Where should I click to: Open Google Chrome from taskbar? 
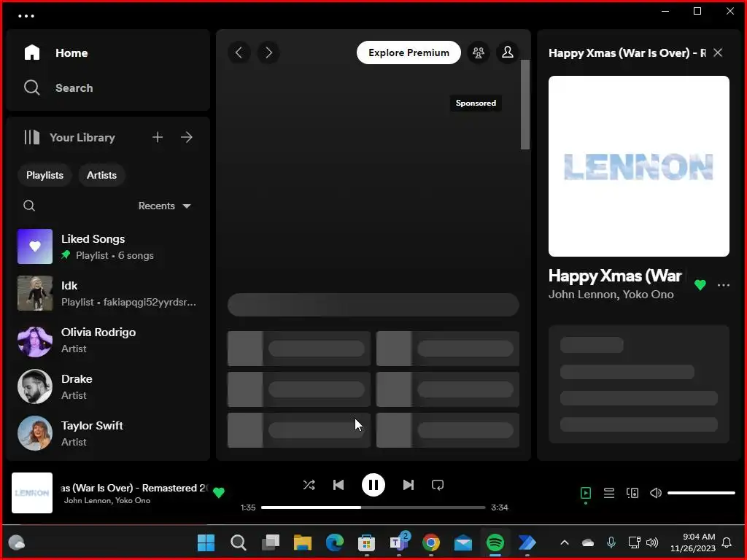pyautogui.click(x=430, y=542)
